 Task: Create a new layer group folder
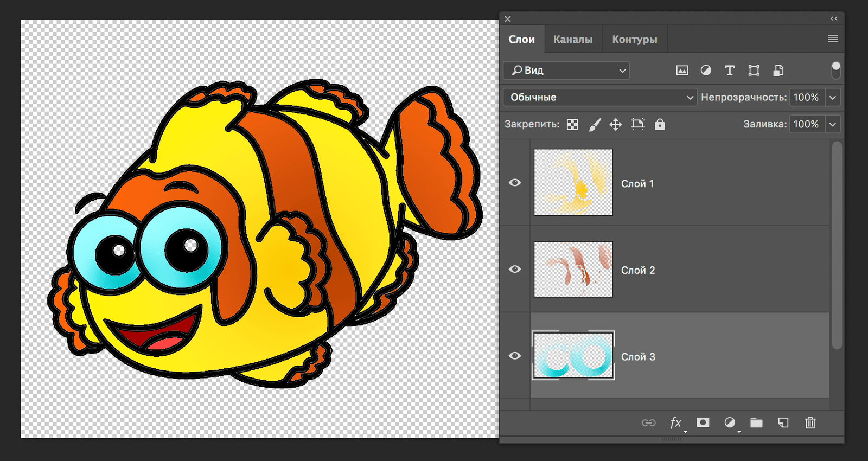point(756,422)
